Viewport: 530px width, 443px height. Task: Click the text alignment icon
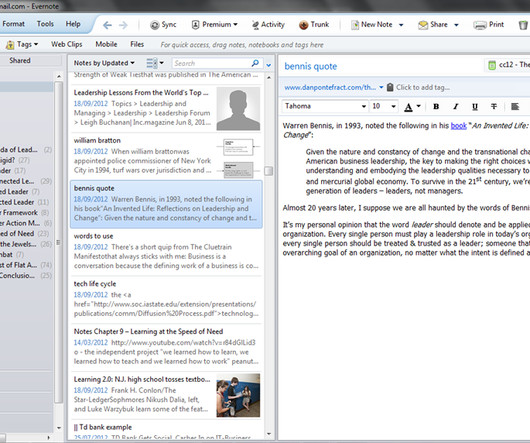click(x=515, y=106)
